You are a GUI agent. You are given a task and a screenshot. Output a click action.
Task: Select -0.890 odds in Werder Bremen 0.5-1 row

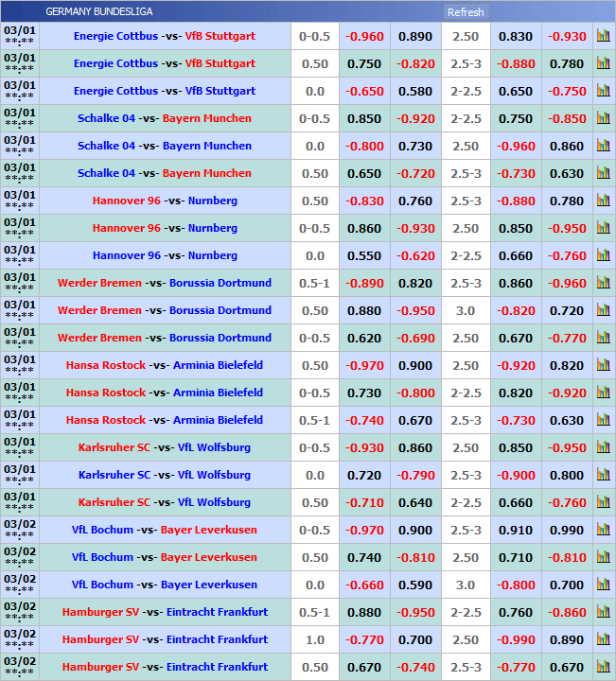pyautogui.click(x=364, y=283)
